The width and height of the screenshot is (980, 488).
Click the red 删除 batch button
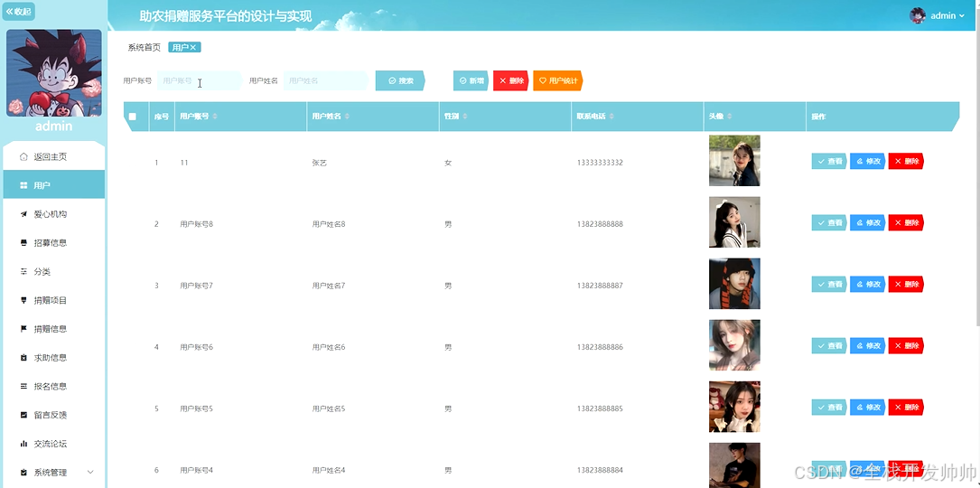coord(511,80)
